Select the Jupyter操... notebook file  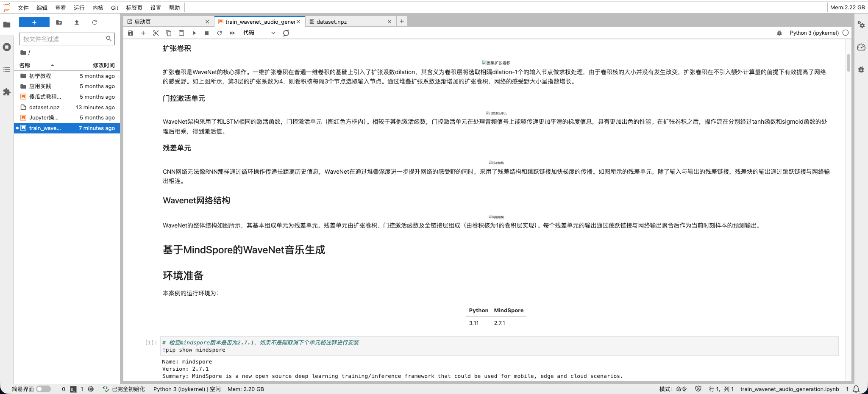[67, 117]
